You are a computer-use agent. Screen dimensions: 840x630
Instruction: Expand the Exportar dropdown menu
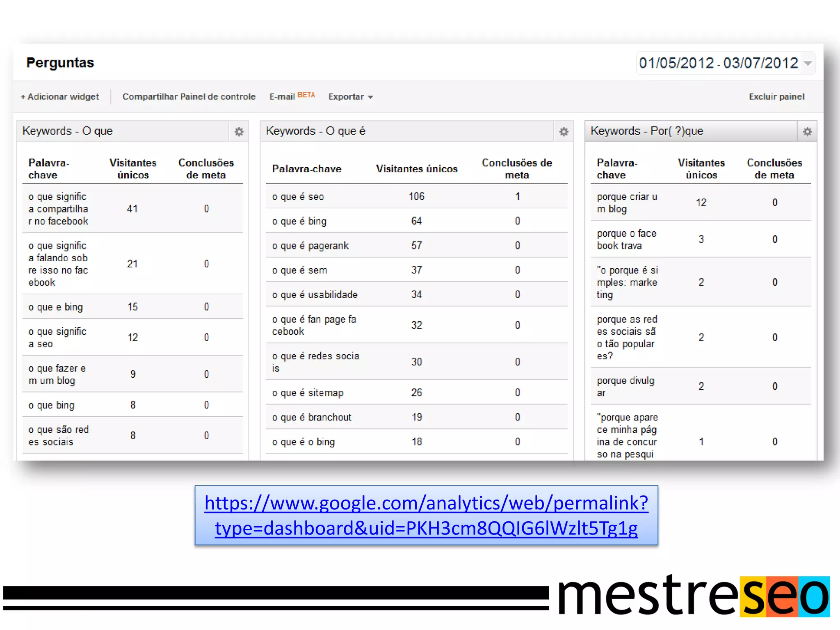click(351, 97)
